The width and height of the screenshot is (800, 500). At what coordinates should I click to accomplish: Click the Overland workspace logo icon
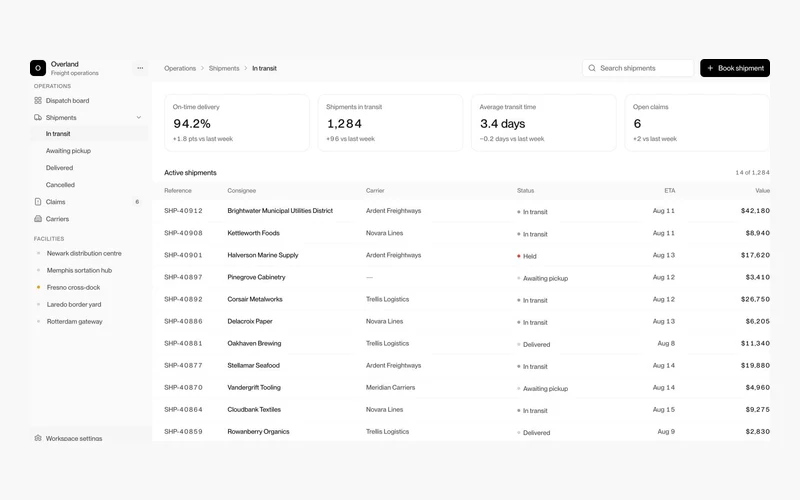pos(38,68)
